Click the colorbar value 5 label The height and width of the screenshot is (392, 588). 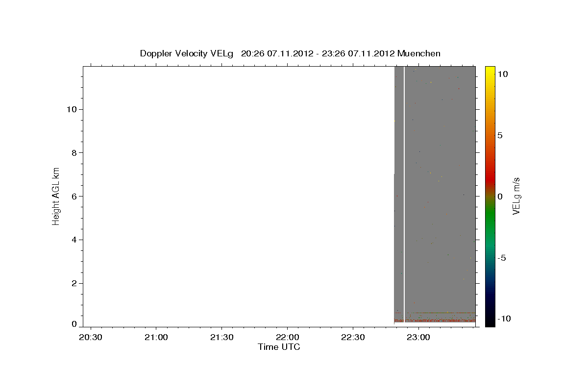pyautogui.click(x=500, y=135)
